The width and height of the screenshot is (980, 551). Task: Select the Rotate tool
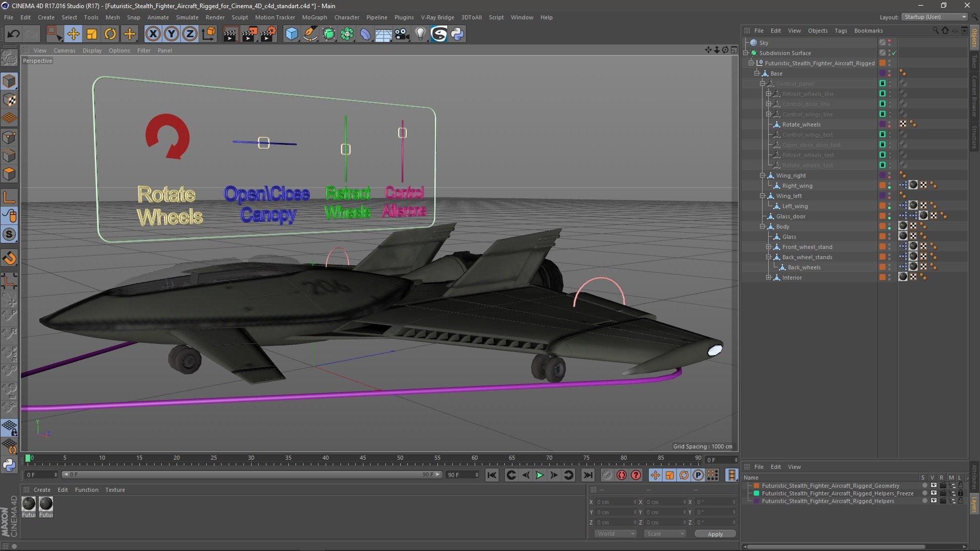[110, 34]
